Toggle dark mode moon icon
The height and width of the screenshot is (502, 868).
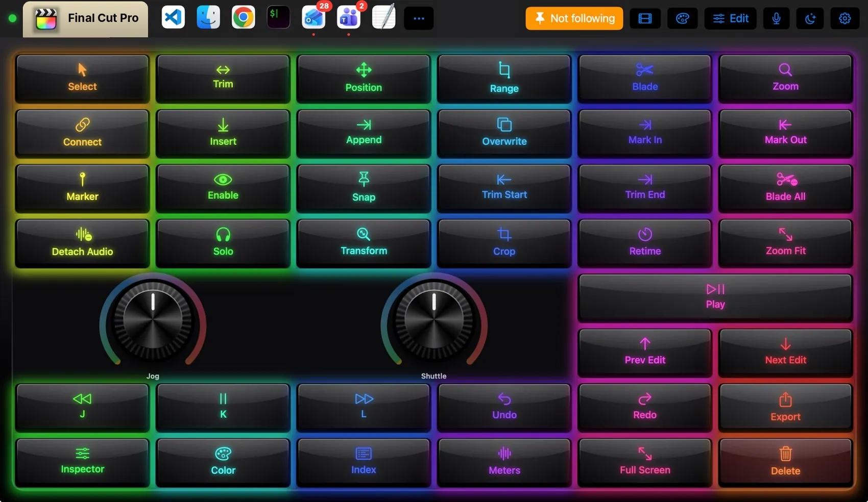tap(810, 18)
